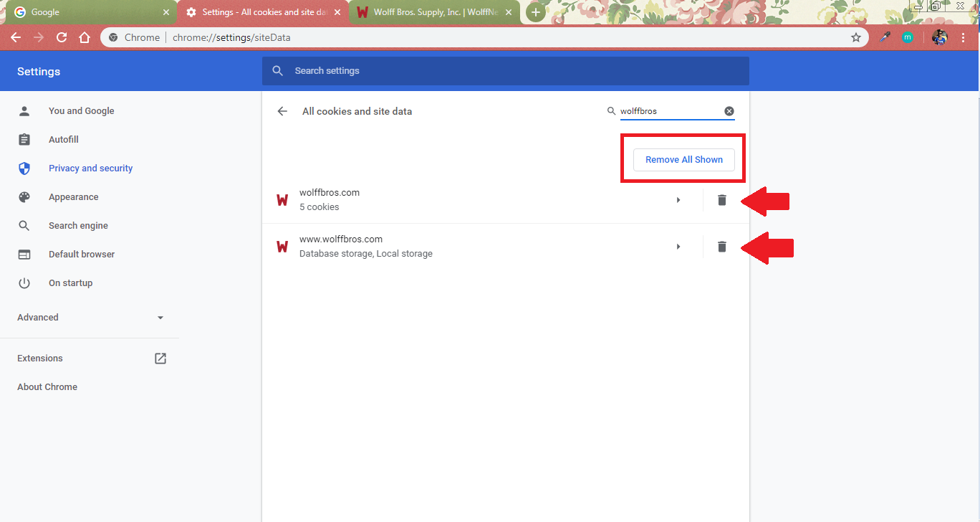
Task: Open the Chrome home page
Action: click(85, 37)
